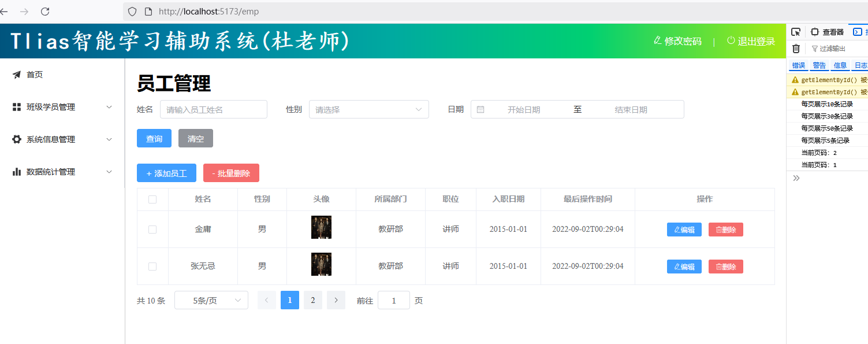Click the devtools element picker icon

point(796,32)
